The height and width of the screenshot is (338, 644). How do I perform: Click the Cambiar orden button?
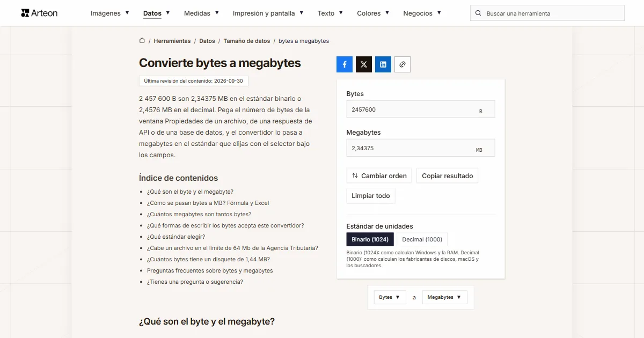click(379, 175)
